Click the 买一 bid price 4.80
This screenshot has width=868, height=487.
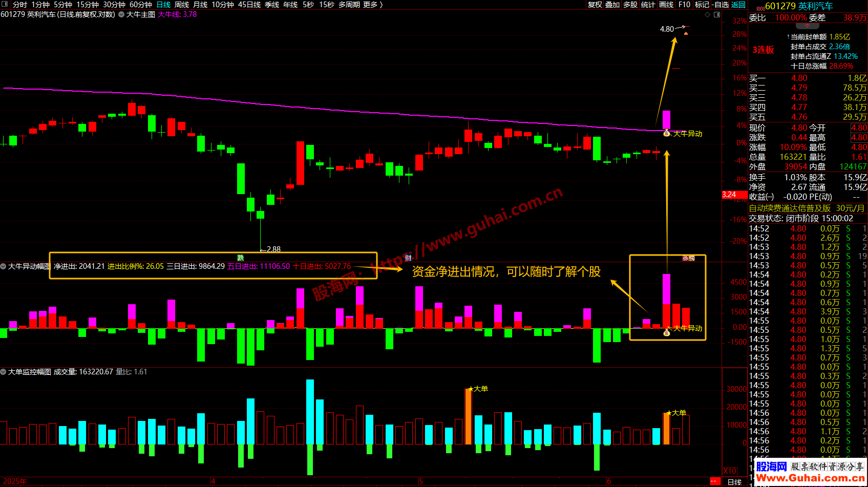click(x=799, y=78)
